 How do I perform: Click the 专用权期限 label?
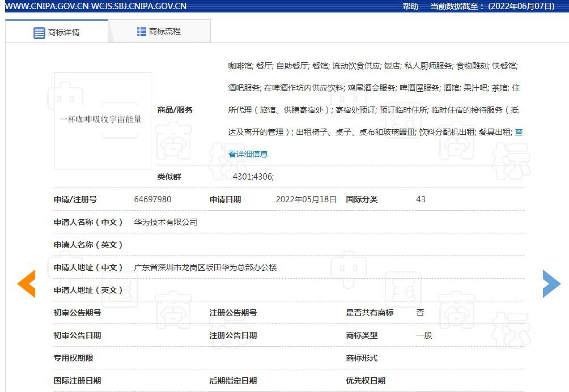point(73,358)
